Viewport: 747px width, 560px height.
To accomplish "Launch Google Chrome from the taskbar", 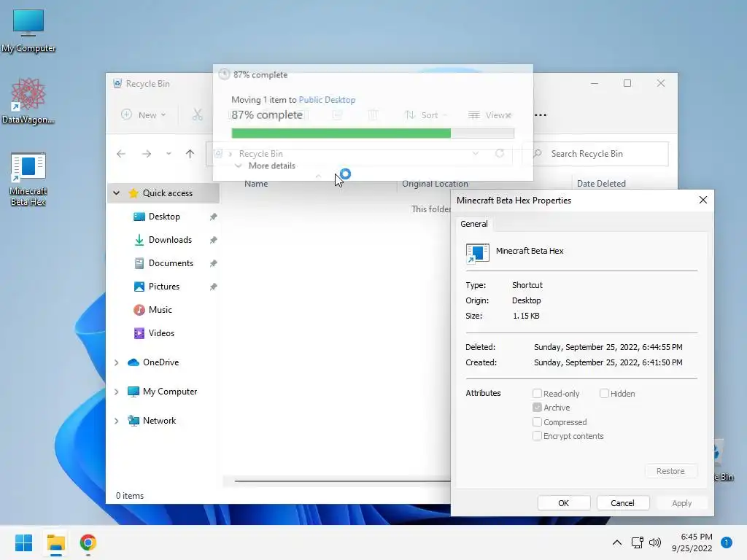I will click(x=88, y=542).
